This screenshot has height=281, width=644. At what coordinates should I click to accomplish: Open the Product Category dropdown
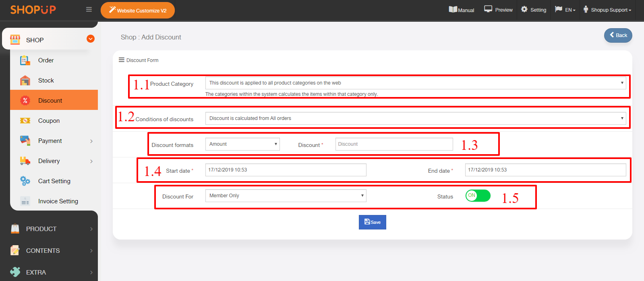[416, 83]
